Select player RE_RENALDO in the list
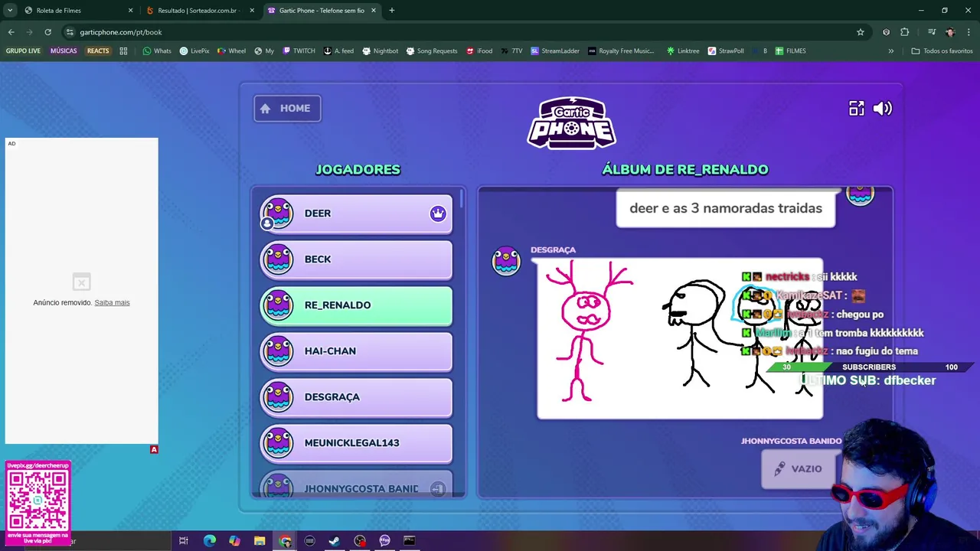Image resolution: width=980 pixels, height=551 pixels. (x=356, y=305)
